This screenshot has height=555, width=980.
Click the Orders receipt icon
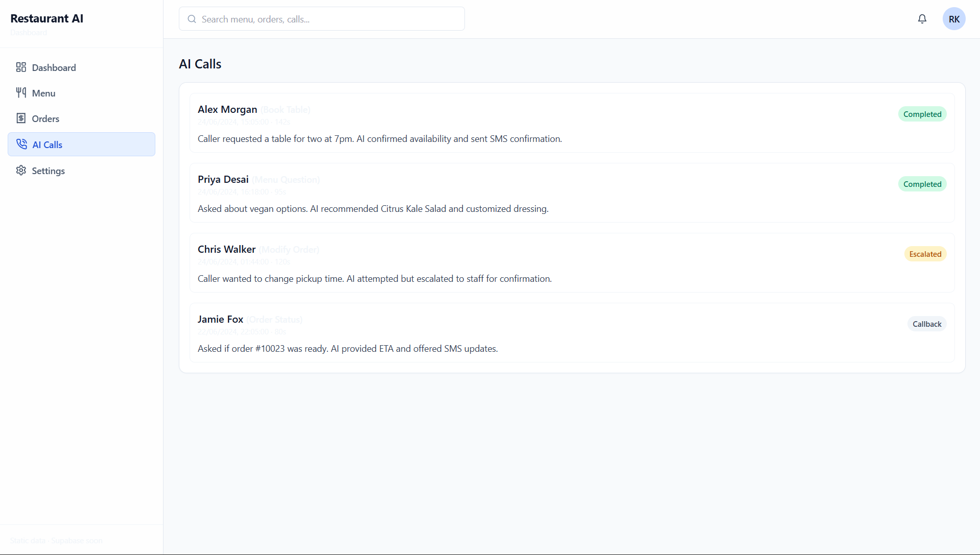tap(21, 118)
